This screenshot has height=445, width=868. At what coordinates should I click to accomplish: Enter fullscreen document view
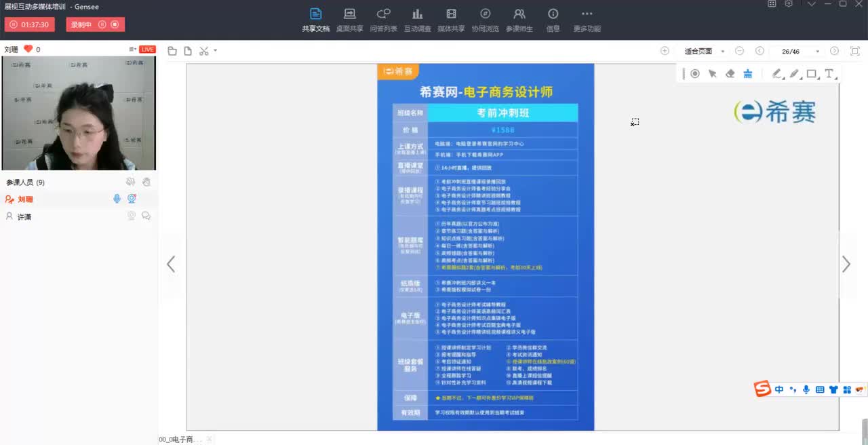(854, 51)
